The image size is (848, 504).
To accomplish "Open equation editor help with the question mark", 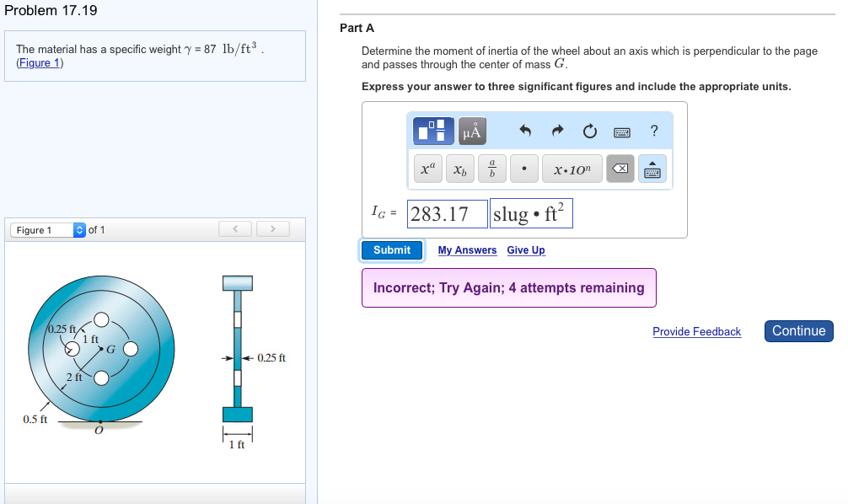I will [x=655, y=131].
